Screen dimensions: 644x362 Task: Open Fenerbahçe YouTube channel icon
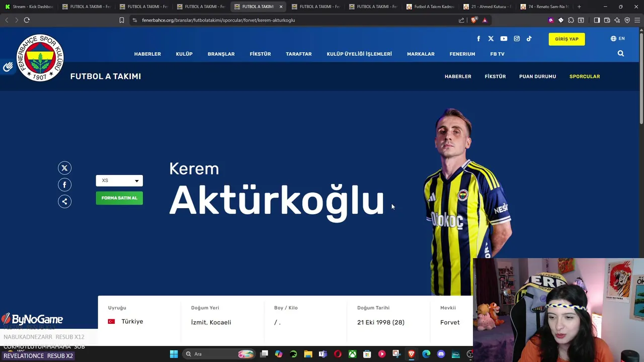[x=504, y=39]
